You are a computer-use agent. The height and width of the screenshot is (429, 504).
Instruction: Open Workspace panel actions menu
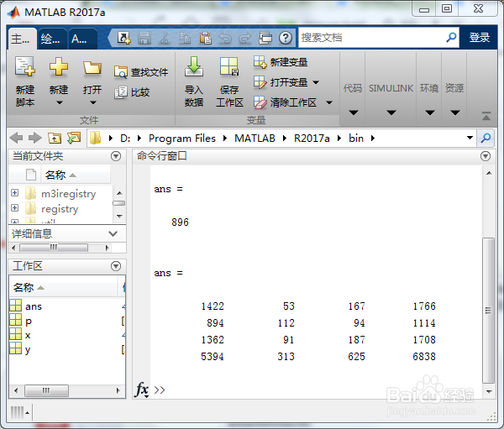pos(116,266)
